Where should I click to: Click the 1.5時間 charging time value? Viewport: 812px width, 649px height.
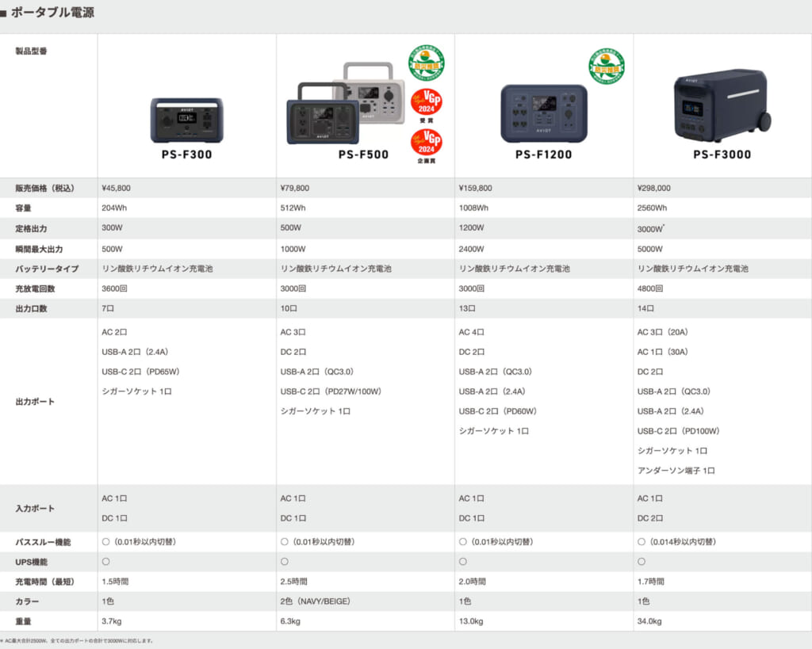pos(115,582)
